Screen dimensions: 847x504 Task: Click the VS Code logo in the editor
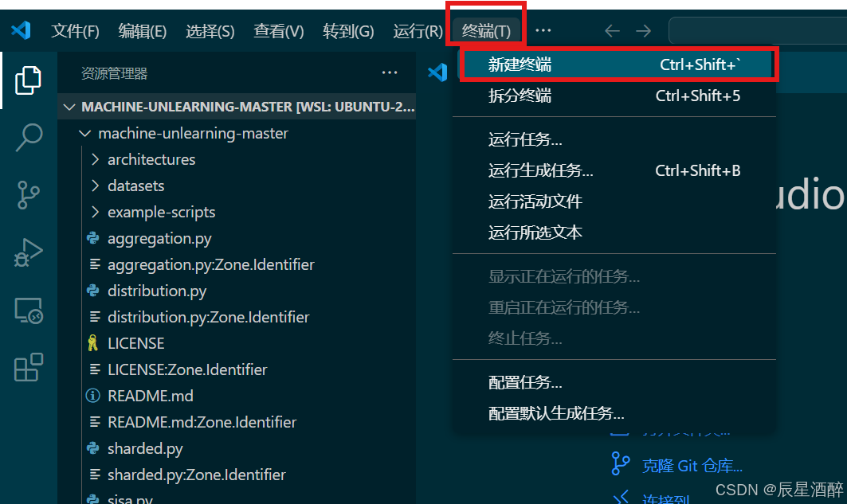click(437, 72)
